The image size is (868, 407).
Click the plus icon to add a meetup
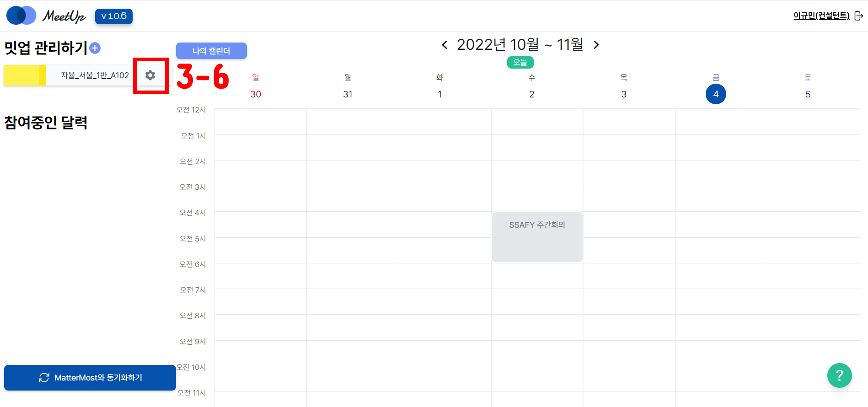pyautogui.click(x=95, y=48)
